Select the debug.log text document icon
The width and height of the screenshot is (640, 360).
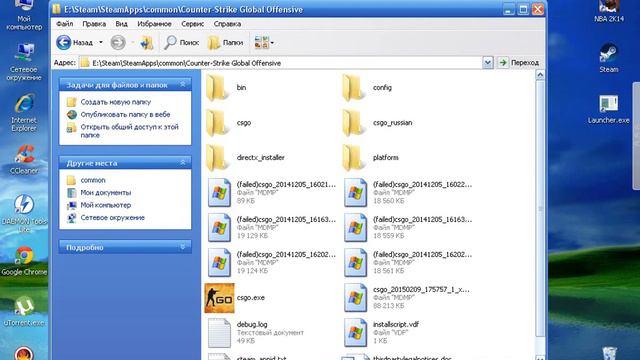220,333
